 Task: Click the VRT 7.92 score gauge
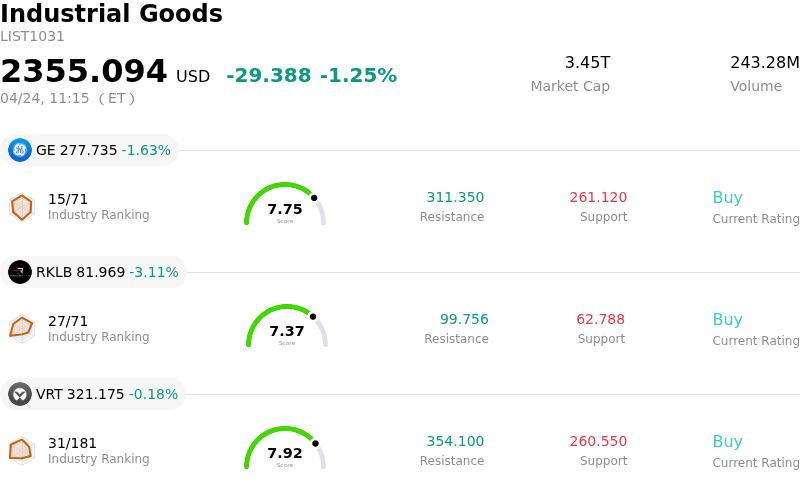285,450
